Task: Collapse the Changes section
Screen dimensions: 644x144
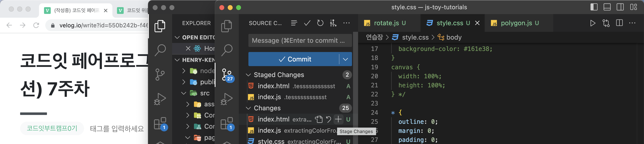Action: point(248,108)
